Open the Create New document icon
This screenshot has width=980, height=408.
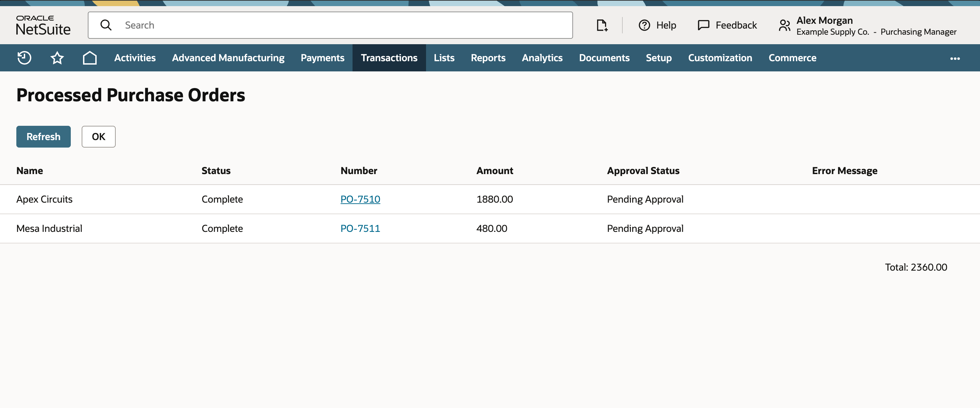(x=602, y=25)
